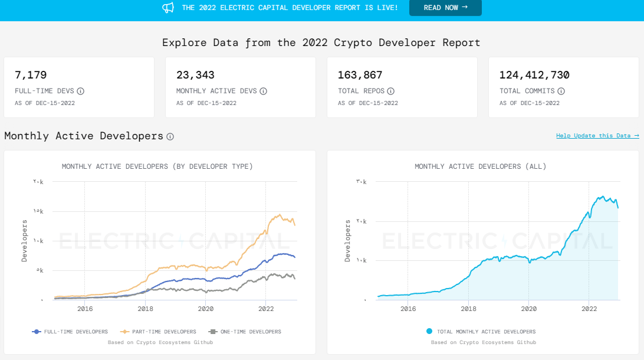The height and width of the screenshot is (360, 644).
Task: Click Based on Crypto Ecosystems Github under right chart
Action: coord(484,342)
